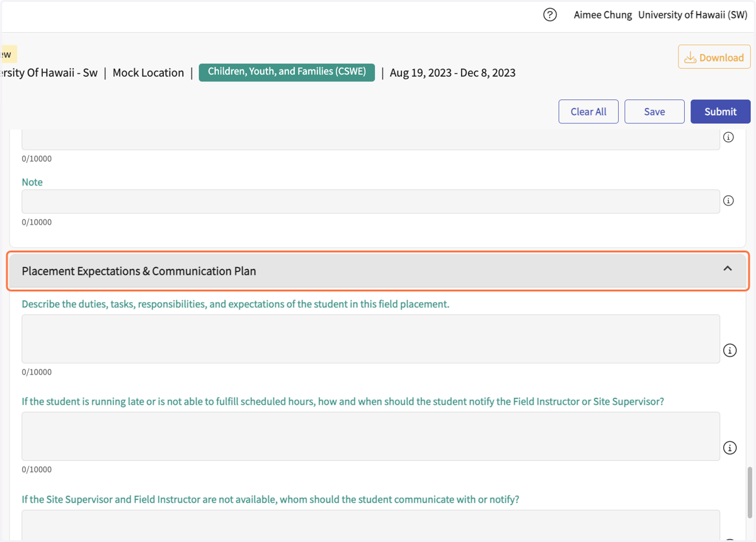Click the Note label
756x542 pixels.
click(32, 182)
